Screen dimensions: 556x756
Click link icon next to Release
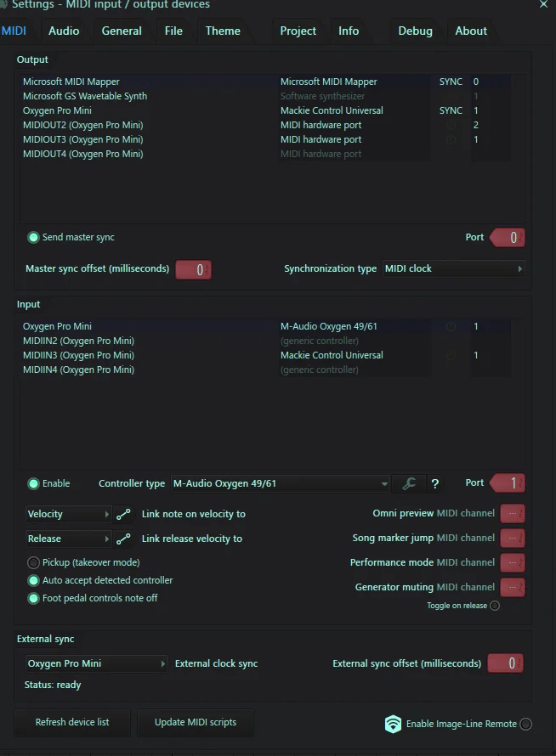click(123, 539)
